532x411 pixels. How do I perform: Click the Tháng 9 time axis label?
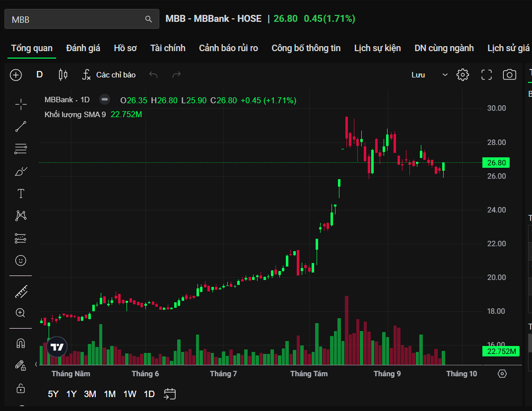pyautogui.click(x=387, y=374)
